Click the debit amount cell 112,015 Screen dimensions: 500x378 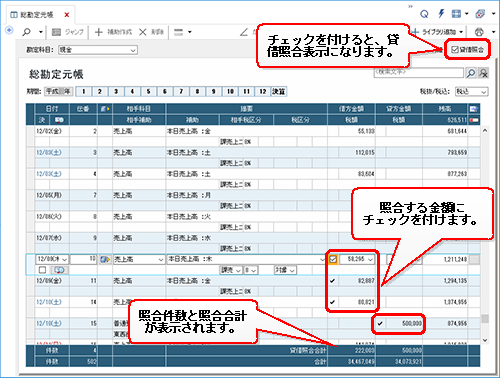click(x=357, y=153)
